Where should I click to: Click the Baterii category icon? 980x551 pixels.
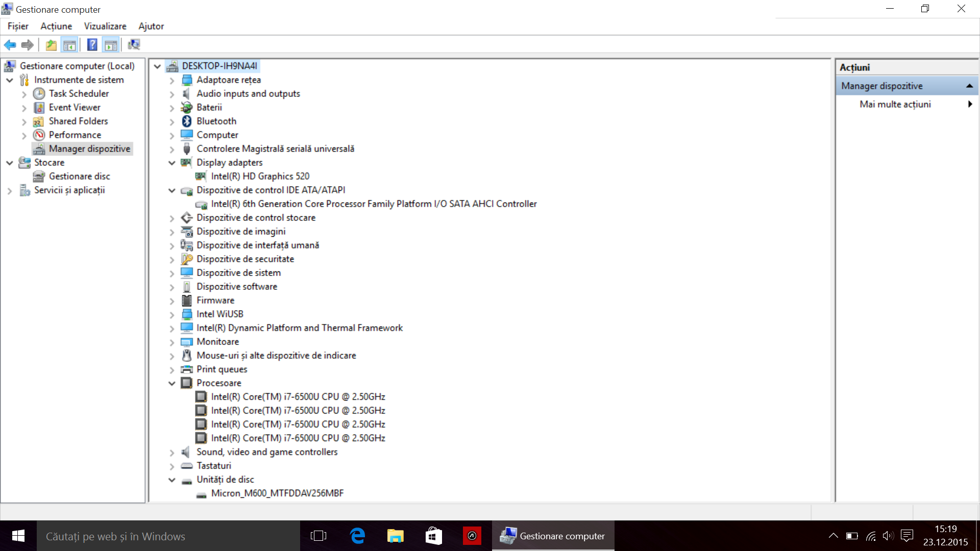click(x=187, y=107)
